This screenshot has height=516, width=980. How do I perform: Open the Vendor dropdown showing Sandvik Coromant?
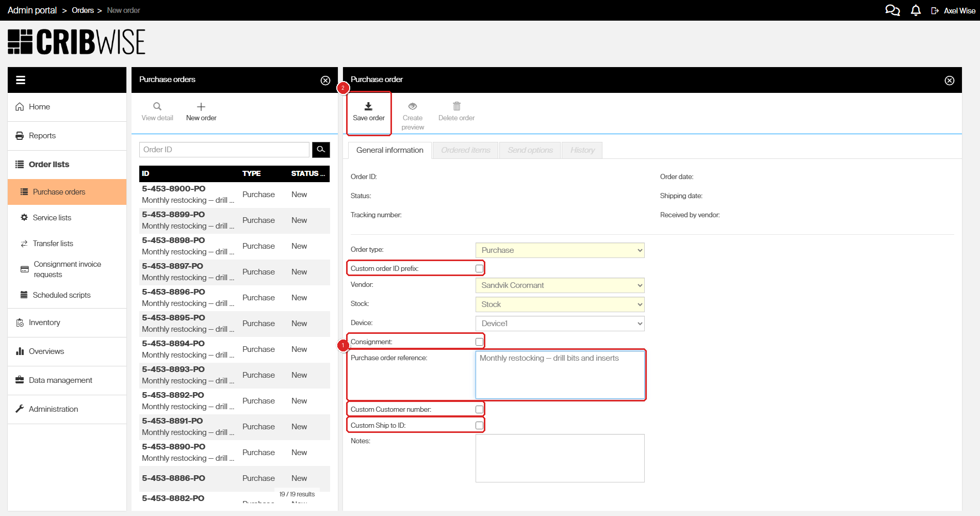(560, 285)
